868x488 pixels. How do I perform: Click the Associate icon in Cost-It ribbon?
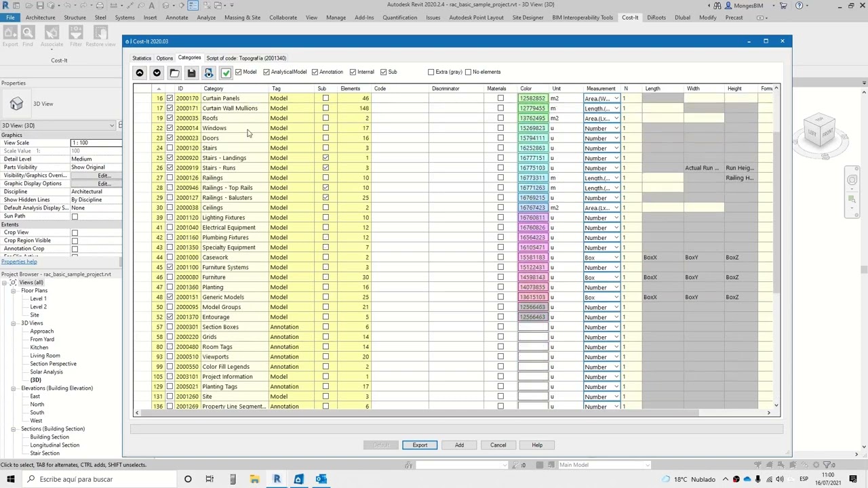52,33
